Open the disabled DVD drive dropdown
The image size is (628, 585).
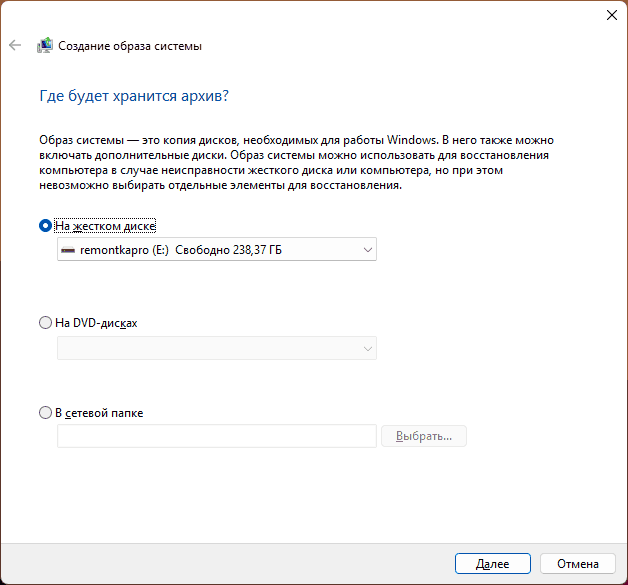point(217,348)
